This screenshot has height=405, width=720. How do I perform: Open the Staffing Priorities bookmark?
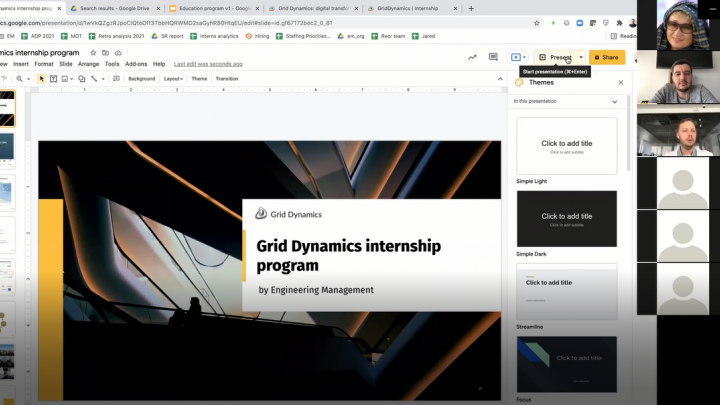coord(303,36)
